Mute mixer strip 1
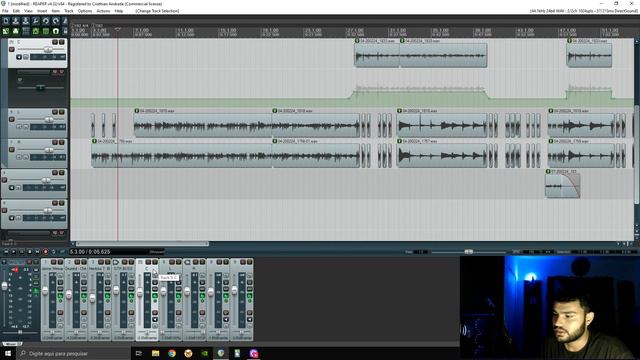Viewport: 640px width, 360px height. (54, 262)
